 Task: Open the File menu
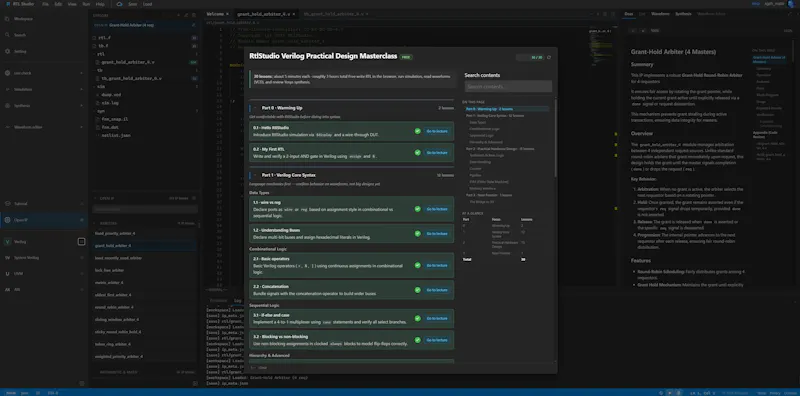[45, 4]
